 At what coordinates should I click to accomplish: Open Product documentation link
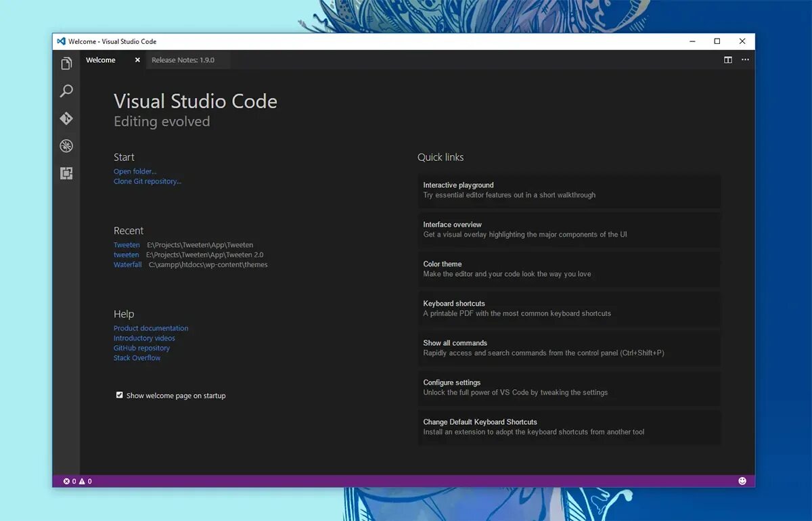click(x=151, y=328)
